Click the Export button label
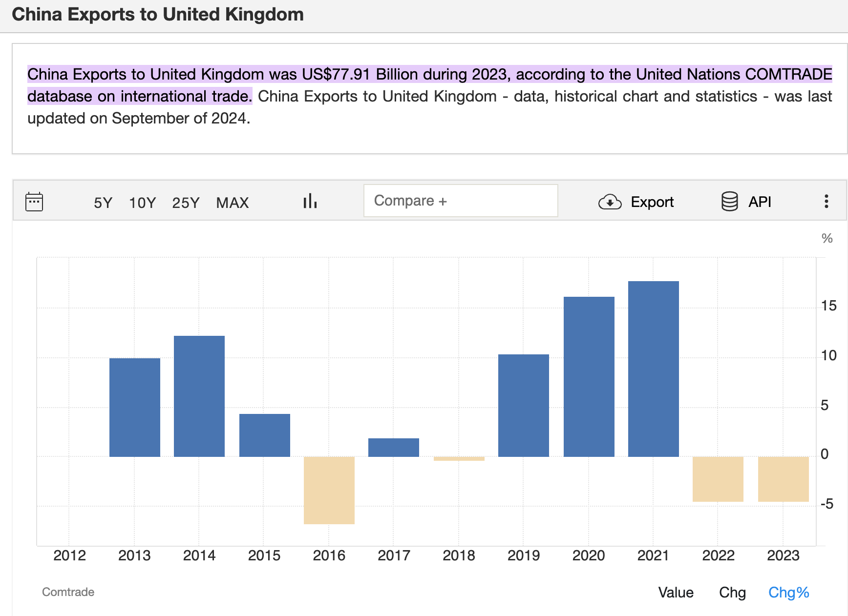 [652, 202]
